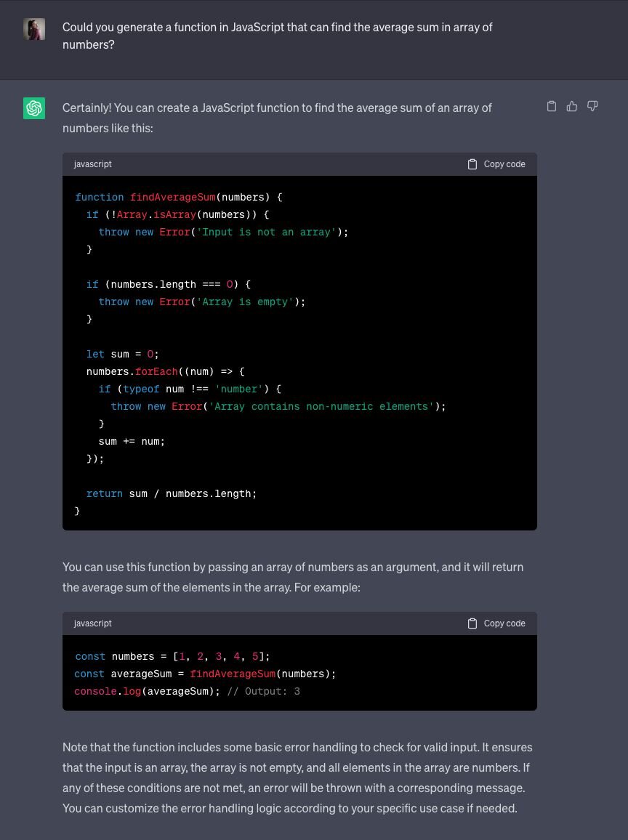Copy code of the example usage block

(x=496, y=623)
